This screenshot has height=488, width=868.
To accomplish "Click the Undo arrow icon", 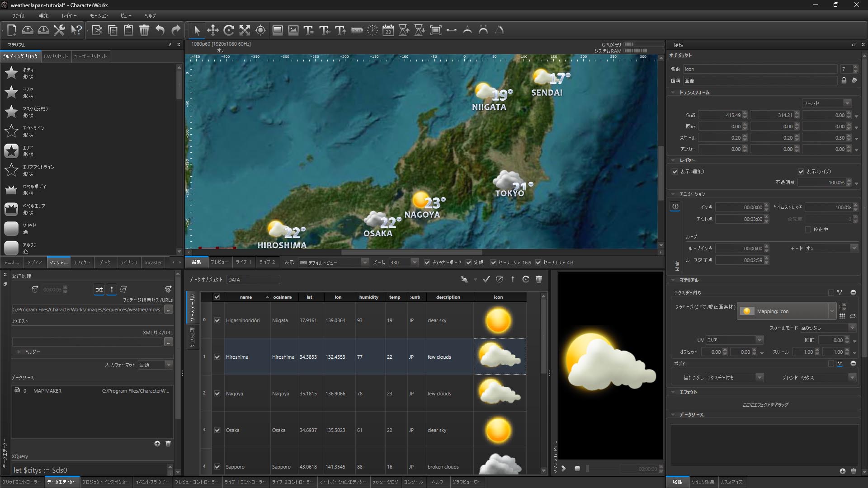I will point(160,30).
